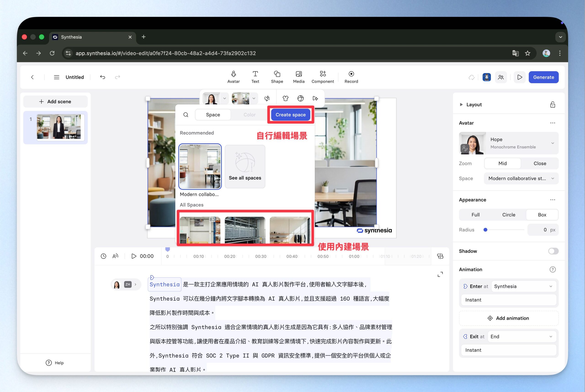Viewport: 585px width, 392px height.
Task: Switch to the Color tab
Action: [x=249, y=115]
